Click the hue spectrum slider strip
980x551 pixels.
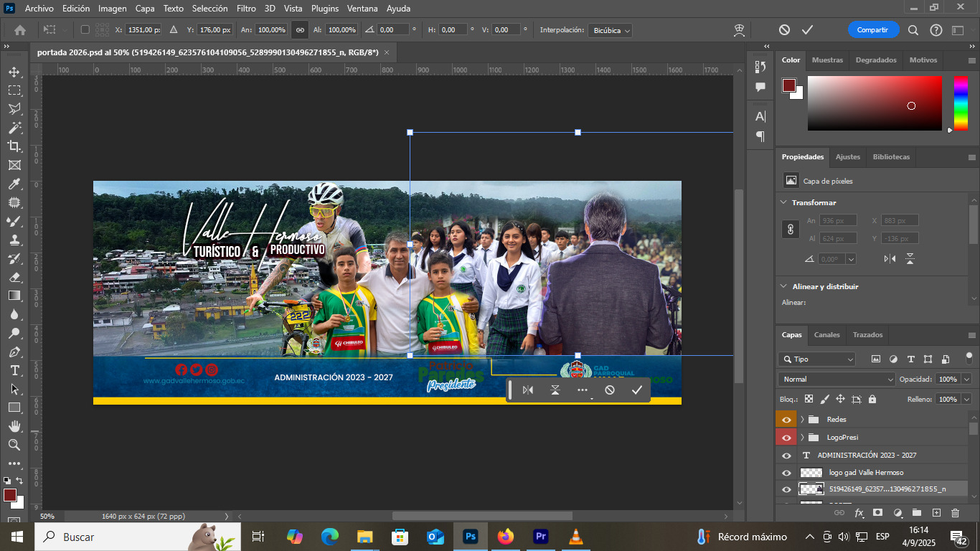[960, 103]
